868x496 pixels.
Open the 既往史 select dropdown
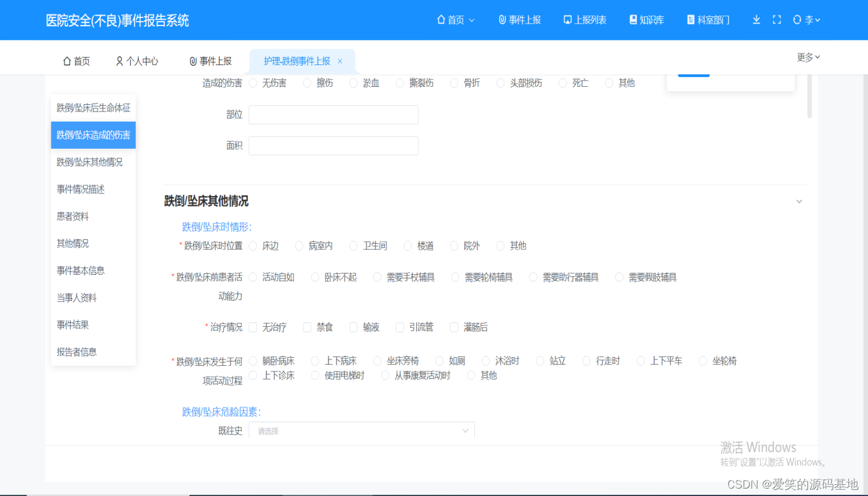[361, 430]
